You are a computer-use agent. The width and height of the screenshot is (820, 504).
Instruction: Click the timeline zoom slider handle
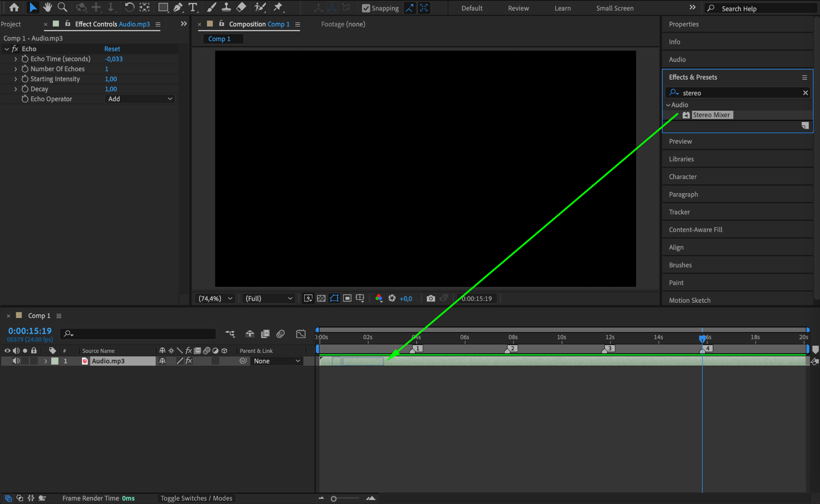[334, 498]
